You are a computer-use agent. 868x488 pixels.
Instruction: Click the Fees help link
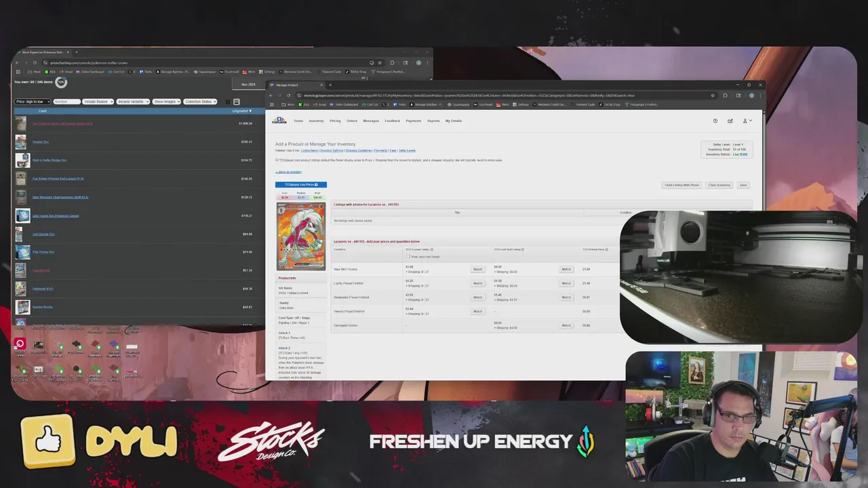coord(393,150)
